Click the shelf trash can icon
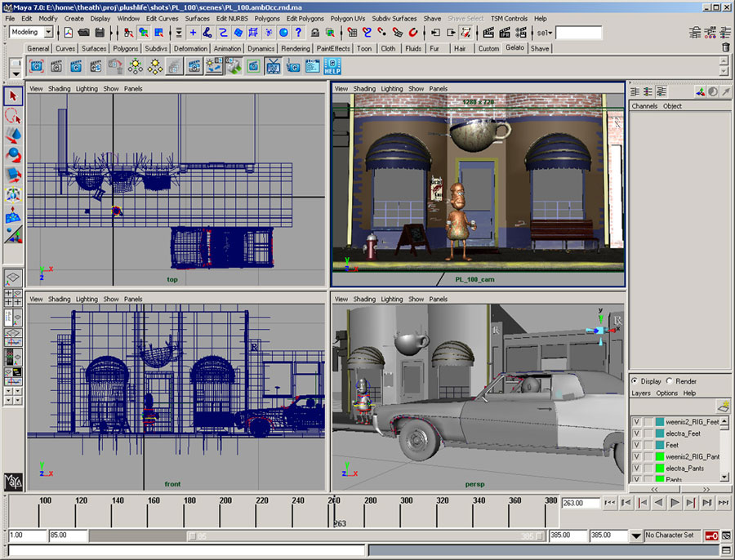This screenshot has width=735, height=560. [x=726, y=48]
